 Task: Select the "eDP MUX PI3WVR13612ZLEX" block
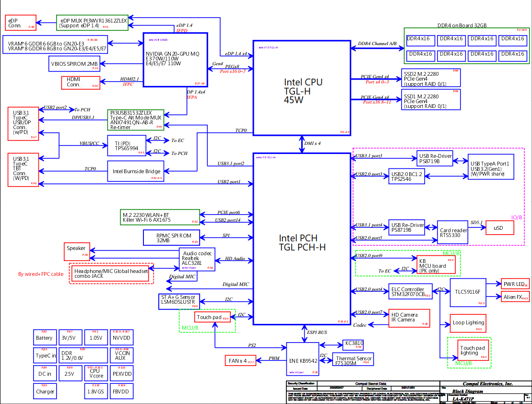(x=92, y=23)
